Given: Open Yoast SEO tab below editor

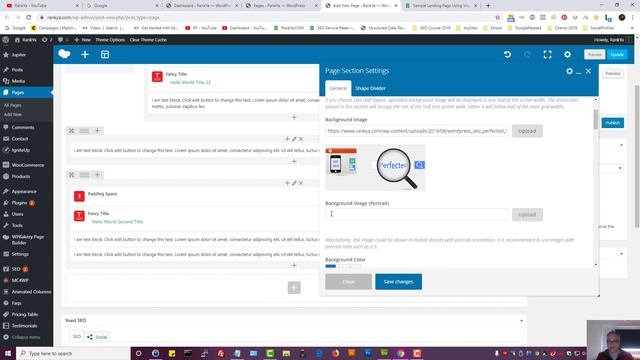Looking at the screenshot, I should [x=76, y=337].
